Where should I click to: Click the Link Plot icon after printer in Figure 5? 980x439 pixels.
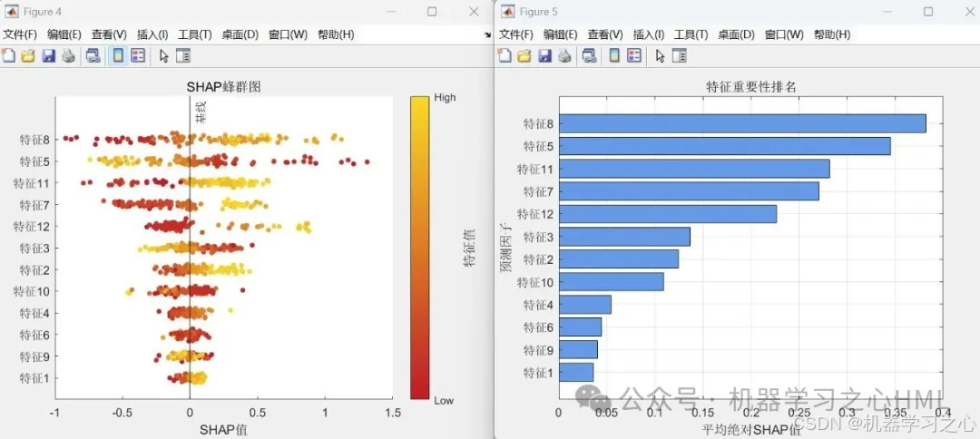pyautogui.click(x=590, y=56)
